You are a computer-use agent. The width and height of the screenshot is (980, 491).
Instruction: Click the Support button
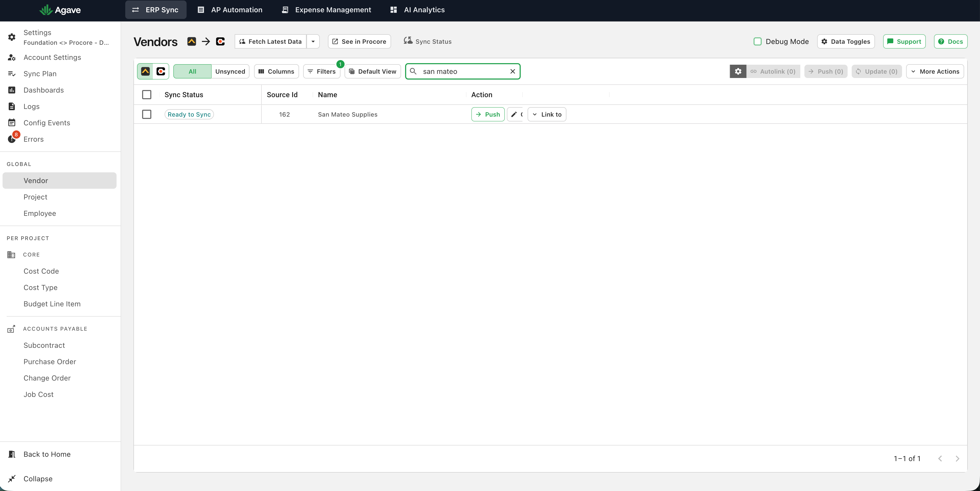904,41
